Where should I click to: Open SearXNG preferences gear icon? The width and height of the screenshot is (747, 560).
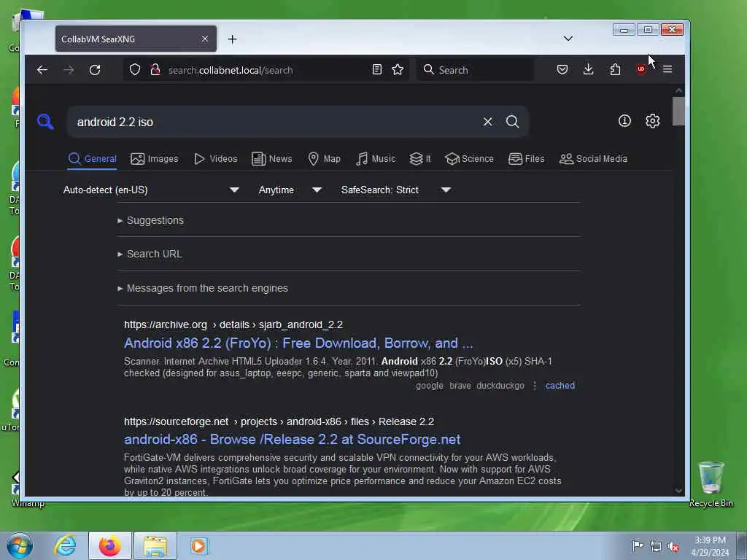click(652, 121)
